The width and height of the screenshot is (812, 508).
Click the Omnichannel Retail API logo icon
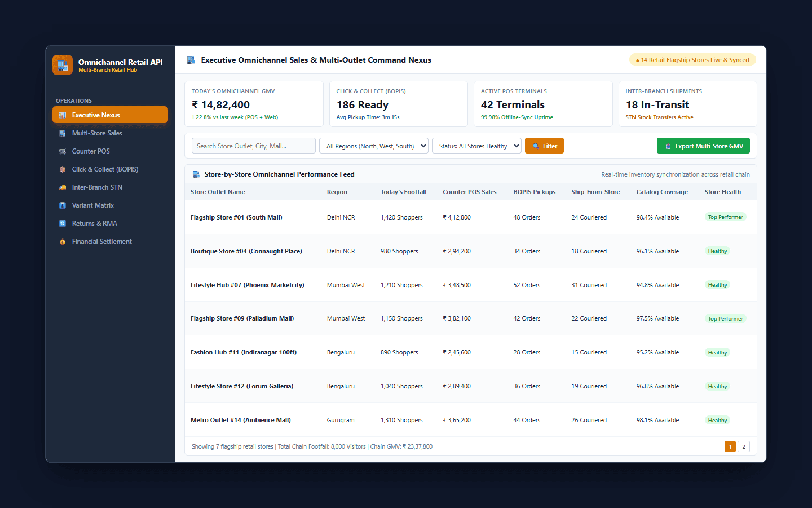(63, 65)
